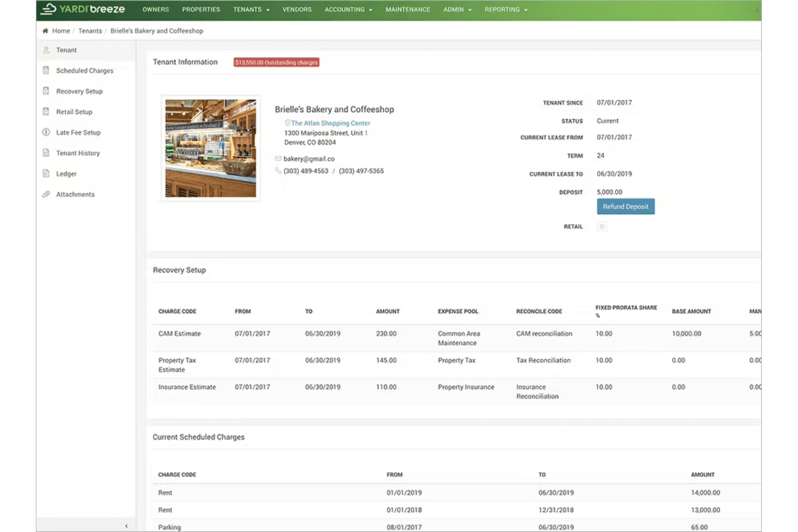
Task: Click the 13,000.00 rent amount
Action: point(705,510)
